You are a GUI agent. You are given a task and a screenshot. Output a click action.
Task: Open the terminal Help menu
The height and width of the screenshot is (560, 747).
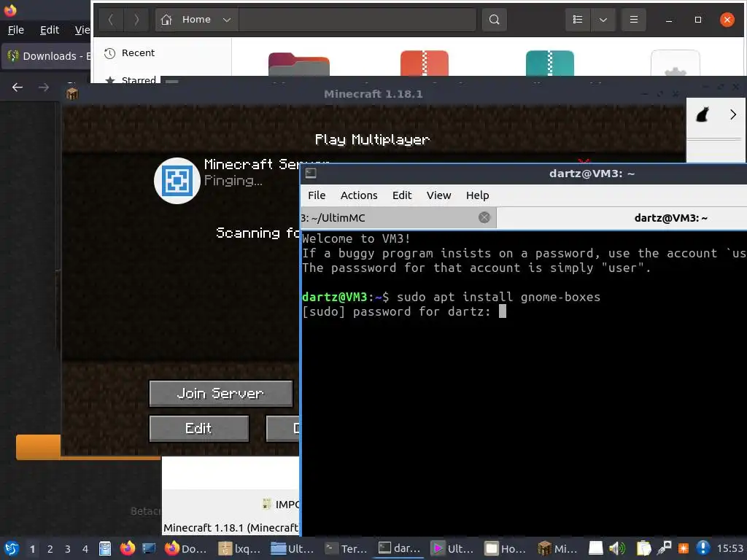pos(477,195)
